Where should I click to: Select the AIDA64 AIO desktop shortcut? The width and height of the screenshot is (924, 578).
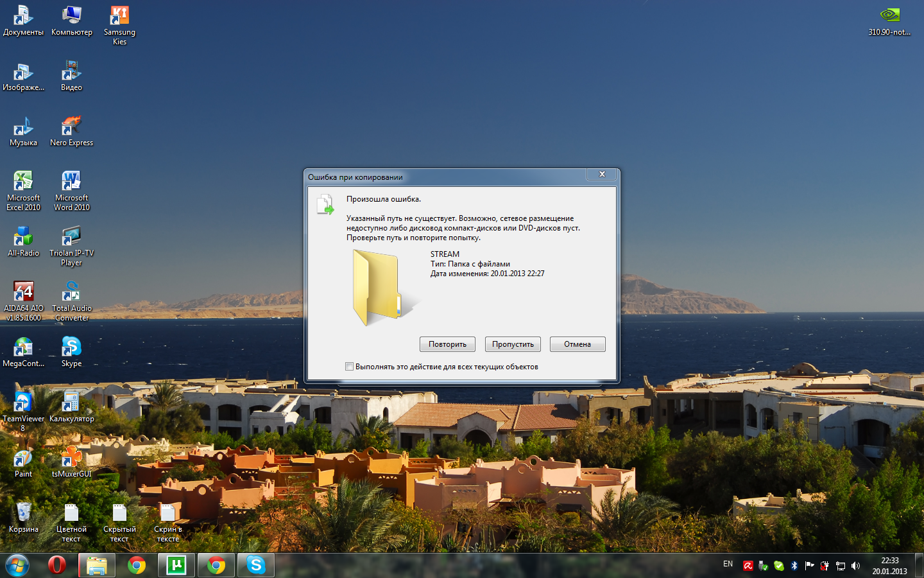tap(24, 302)
